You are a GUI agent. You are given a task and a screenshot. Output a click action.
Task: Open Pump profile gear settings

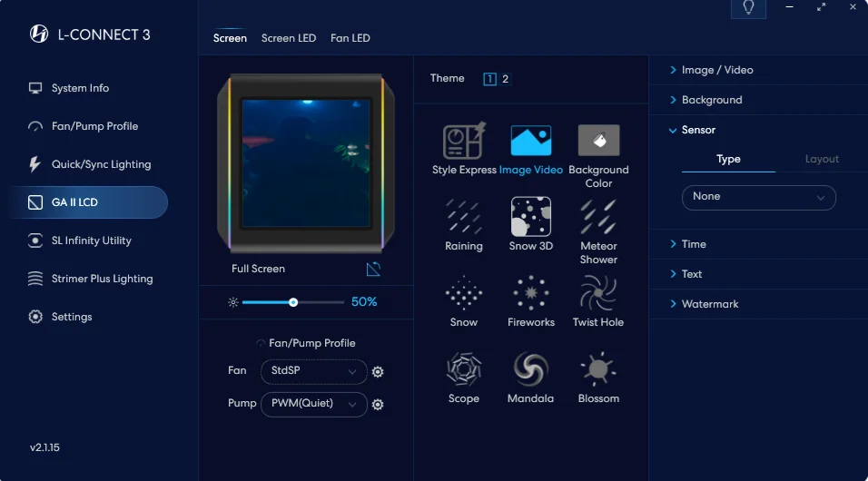(378, 405)
